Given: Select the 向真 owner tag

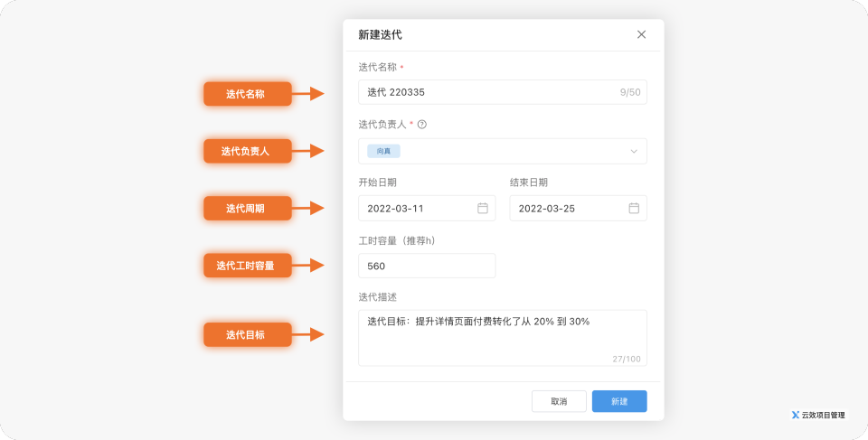Looking at the screenshot, I should [383, 151].
